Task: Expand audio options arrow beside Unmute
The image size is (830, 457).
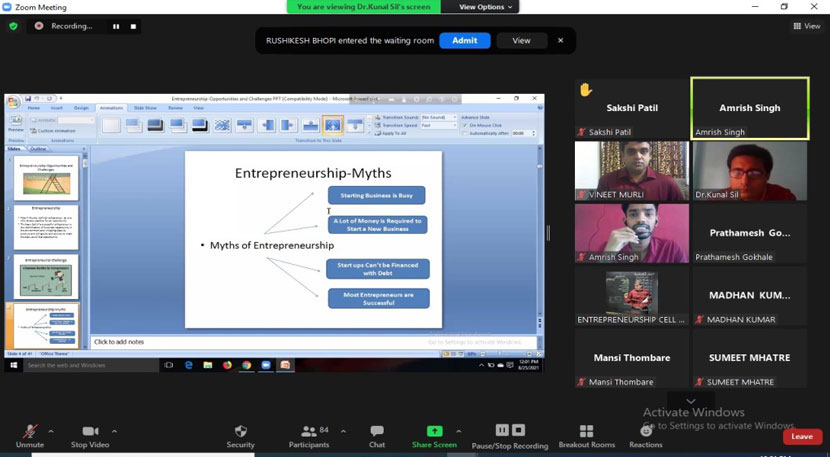Action: pos(51,432)
